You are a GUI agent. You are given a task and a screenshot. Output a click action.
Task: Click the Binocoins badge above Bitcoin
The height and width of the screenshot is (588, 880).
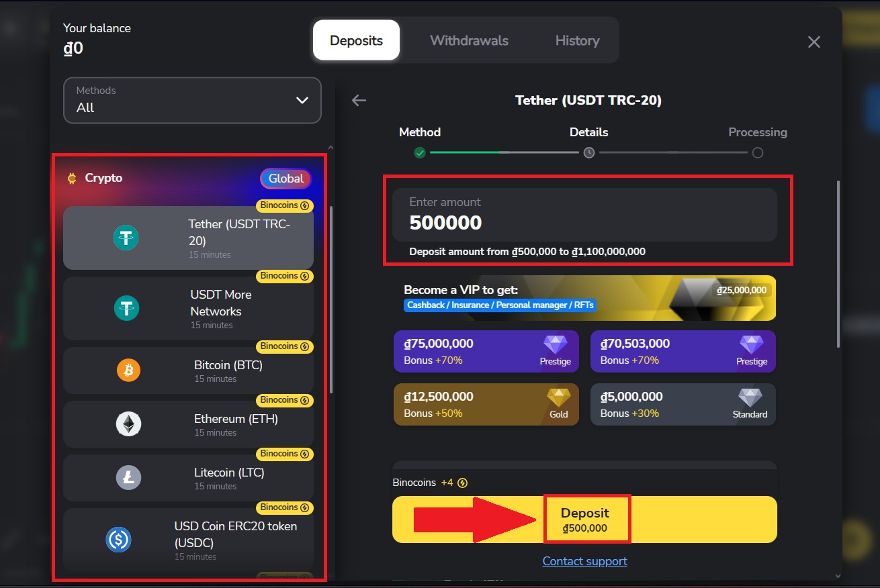pyautogui.click(x=284, y=346)
